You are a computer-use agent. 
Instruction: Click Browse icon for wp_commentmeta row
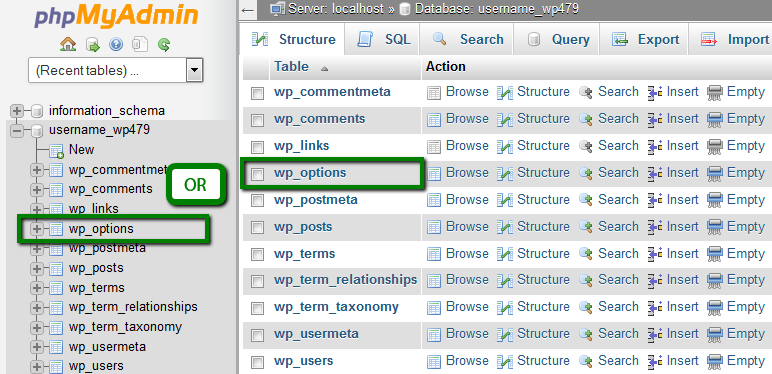pos(434,93)
